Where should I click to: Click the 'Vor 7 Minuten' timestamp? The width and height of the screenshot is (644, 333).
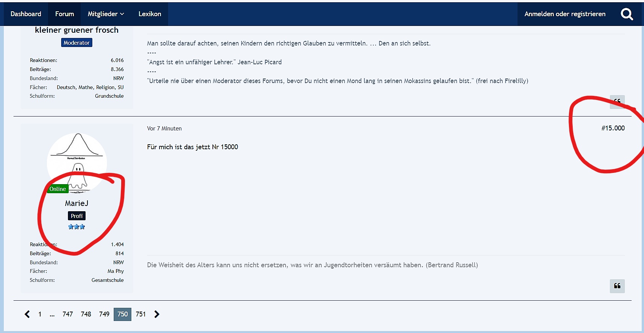tap(164, 129)
